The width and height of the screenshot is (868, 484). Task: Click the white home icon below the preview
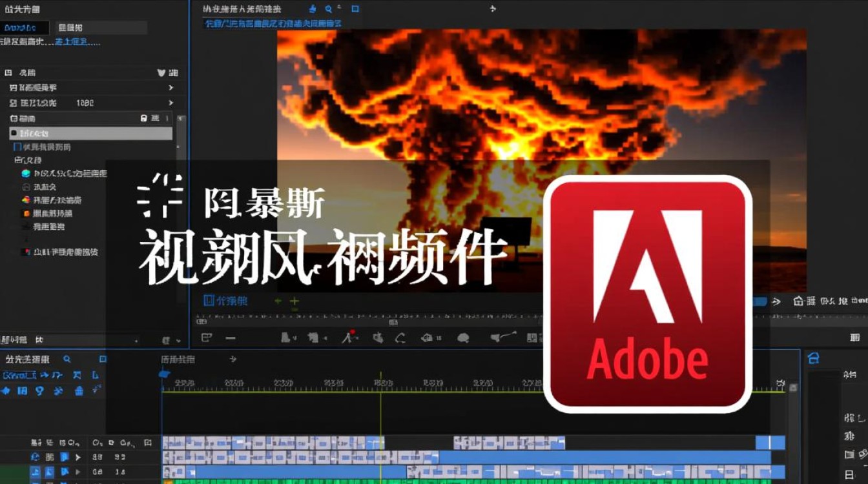click(x=798, y=301)
